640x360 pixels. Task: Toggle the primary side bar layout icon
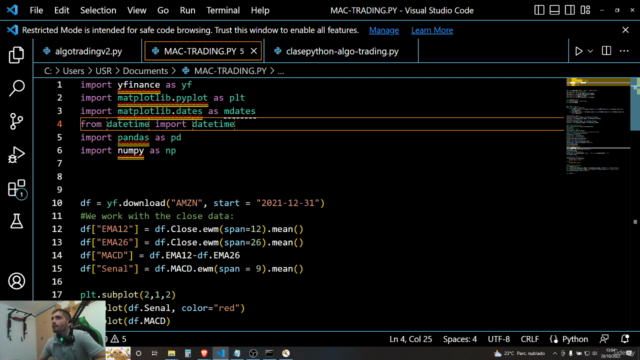pyautogui.click(x=539, y=10)
